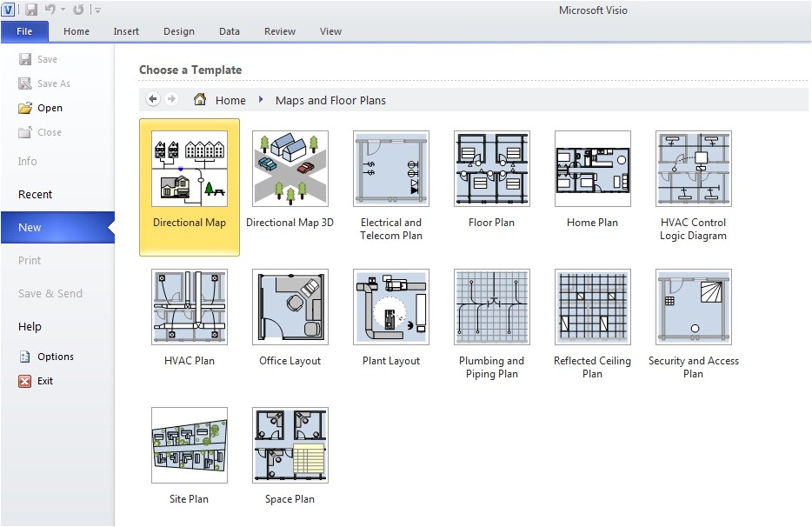Open the Quick Access Toolbar customization dropdown

coord(97,10)
